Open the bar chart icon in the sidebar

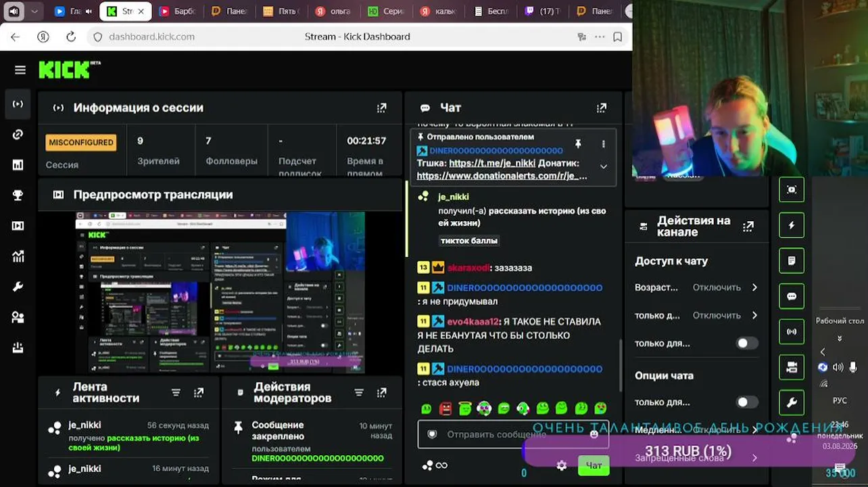point(18,165)
